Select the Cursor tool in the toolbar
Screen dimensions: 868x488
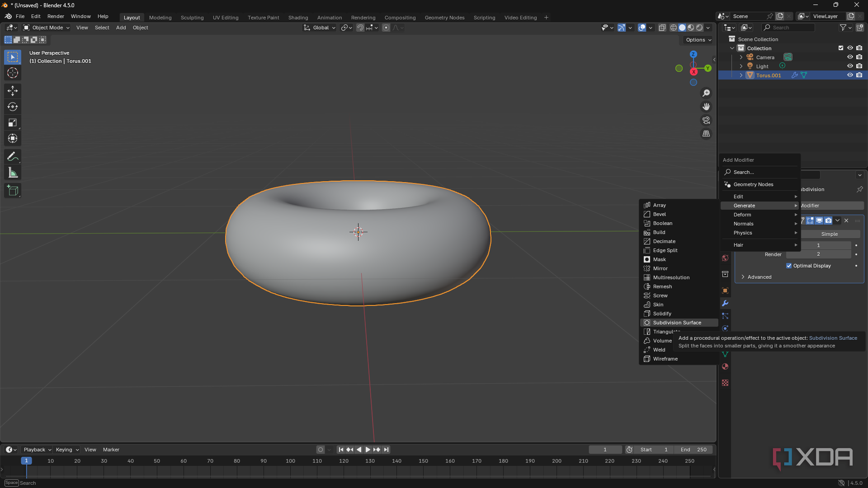(x=13, y=73)
